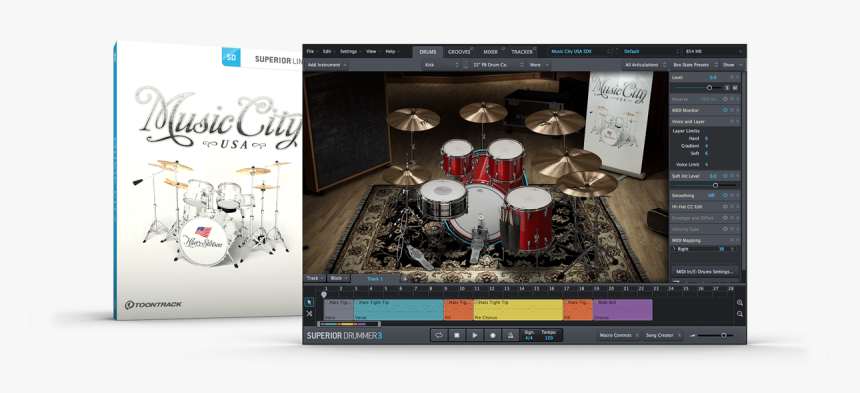Select the Track 1 tab
The height and width of the screenshot is (393, 860).
pyautogui.click(x=375, y=278)
